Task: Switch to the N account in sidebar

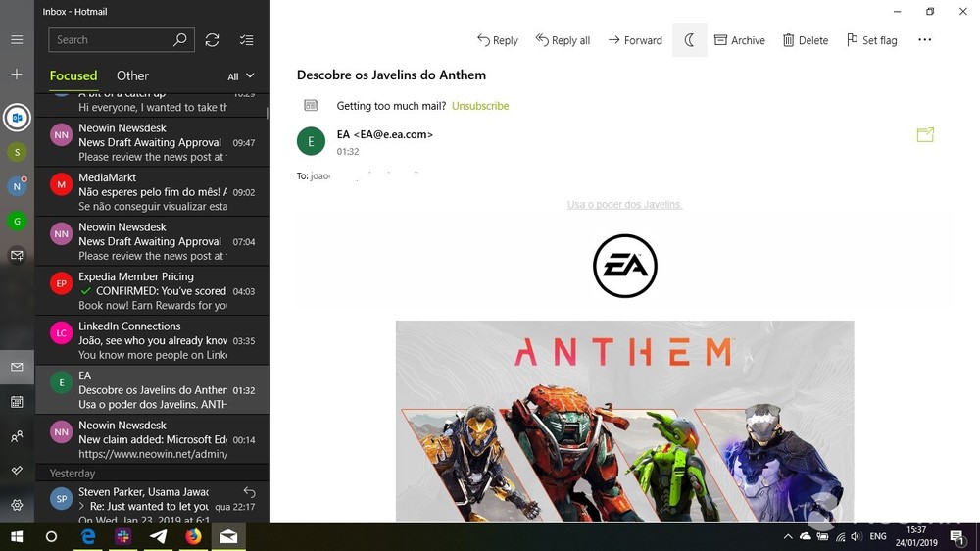Action: (x=17, y=186)
